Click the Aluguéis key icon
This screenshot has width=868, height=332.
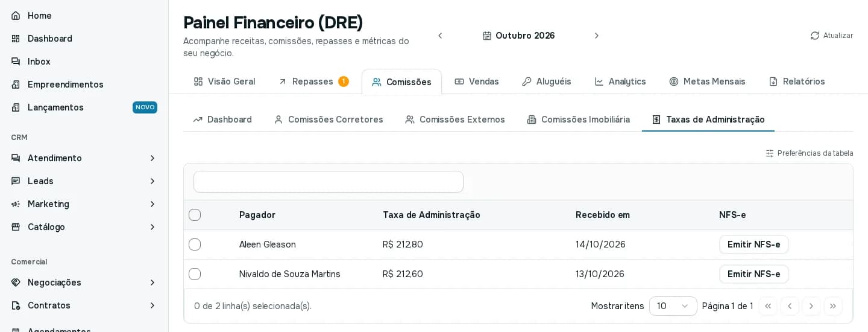point(527,81)
